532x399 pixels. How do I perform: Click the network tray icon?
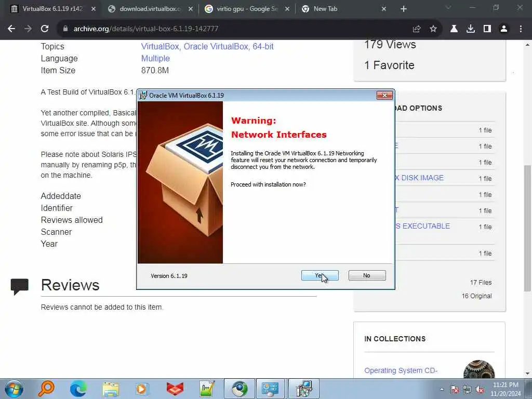[467, 390]
